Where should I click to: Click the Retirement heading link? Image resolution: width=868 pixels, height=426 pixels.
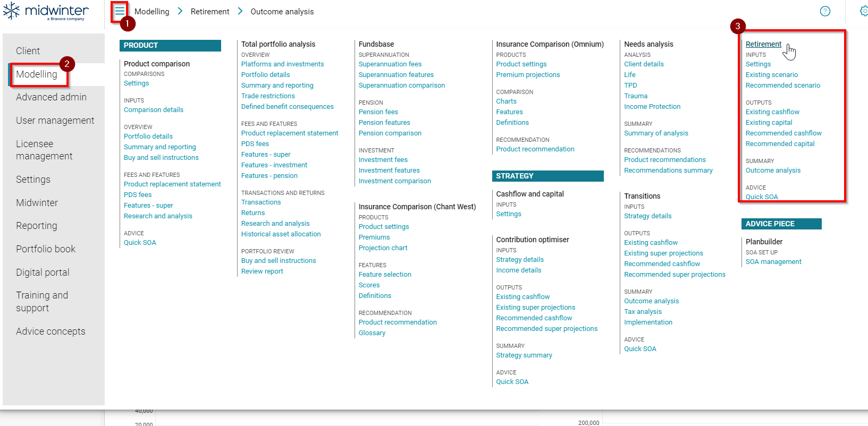click(763, 44)
